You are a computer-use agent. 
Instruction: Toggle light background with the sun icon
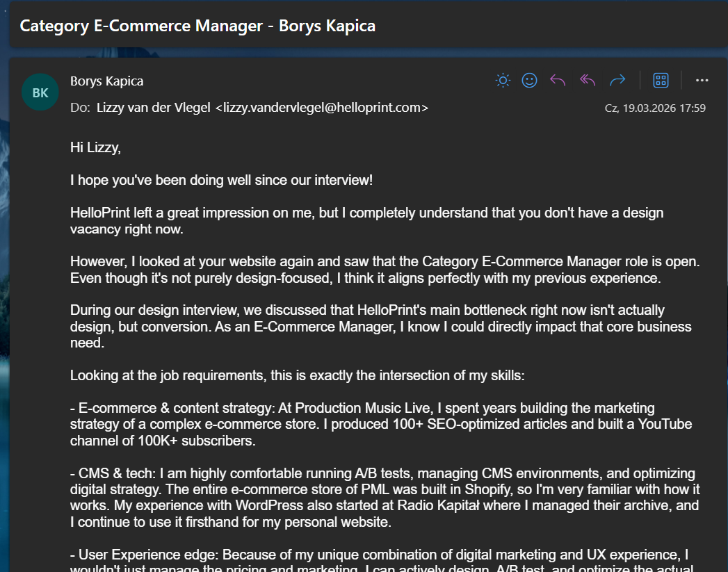[503, 81]
